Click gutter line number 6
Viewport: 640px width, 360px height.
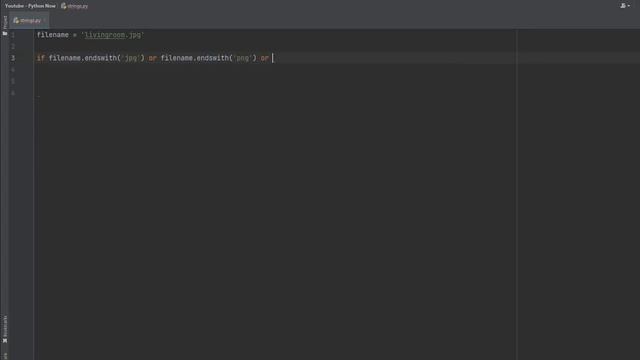(x=13, y=93)
